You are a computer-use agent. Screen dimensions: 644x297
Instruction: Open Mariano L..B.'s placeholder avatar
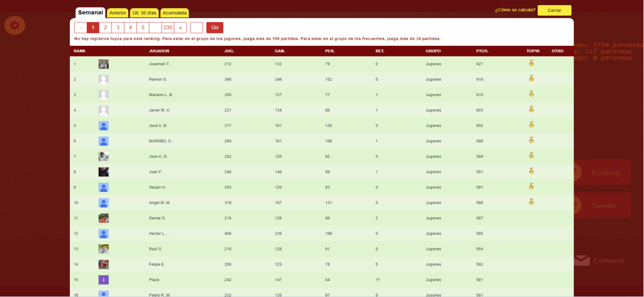[104, 95]
